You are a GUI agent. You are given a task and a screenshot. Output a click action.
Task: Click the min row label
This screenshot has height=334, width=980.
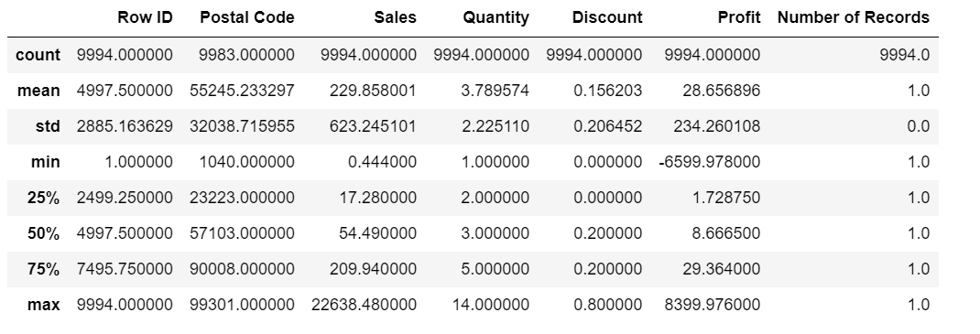pyautogui.click(x=46, y=162)
